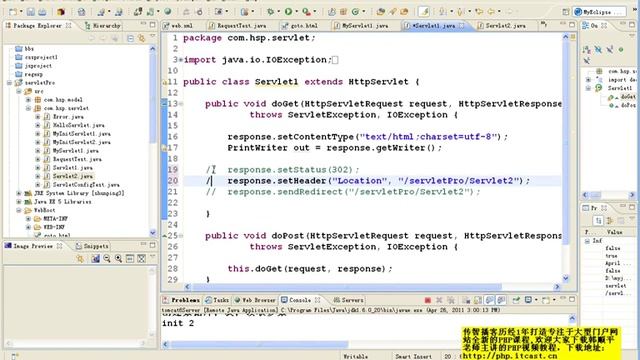This screenshot has height=360, width=640.
Task: Click zoom out icon in Image Preview
Action: click(x=107, y=258)
